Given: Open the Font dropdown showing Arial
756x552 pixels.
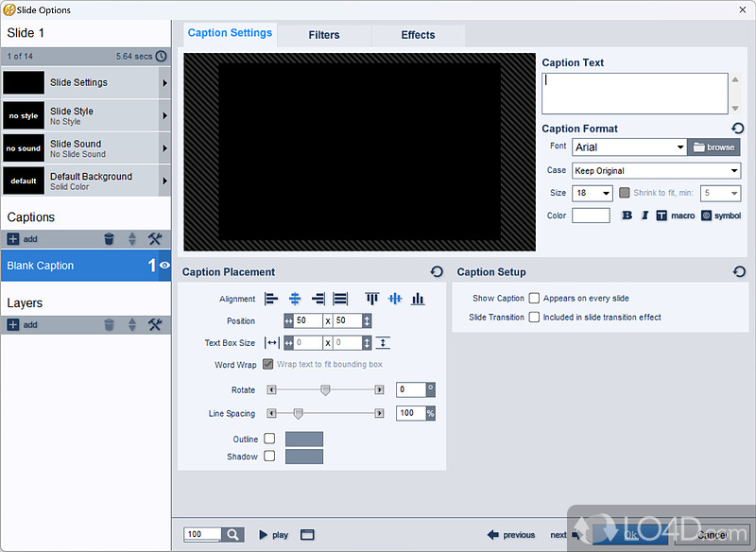Looking at the screenshot, I should coord(629,147).
